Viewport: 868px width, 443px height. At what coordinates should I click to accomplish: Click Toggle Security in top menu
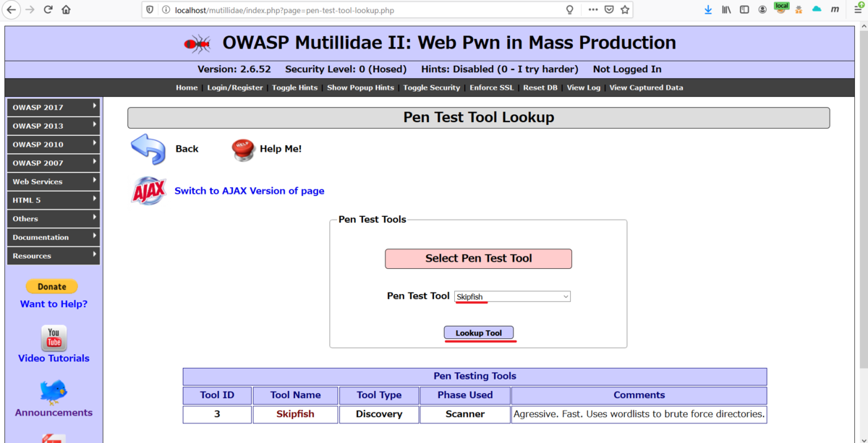point(432,87)
